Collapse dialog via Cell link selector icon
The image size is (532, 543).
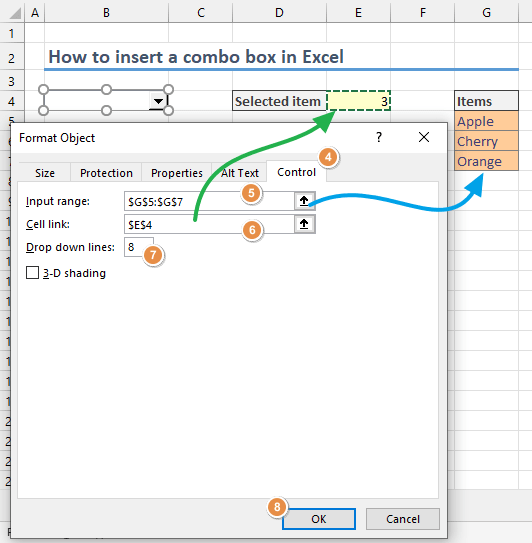304,224
